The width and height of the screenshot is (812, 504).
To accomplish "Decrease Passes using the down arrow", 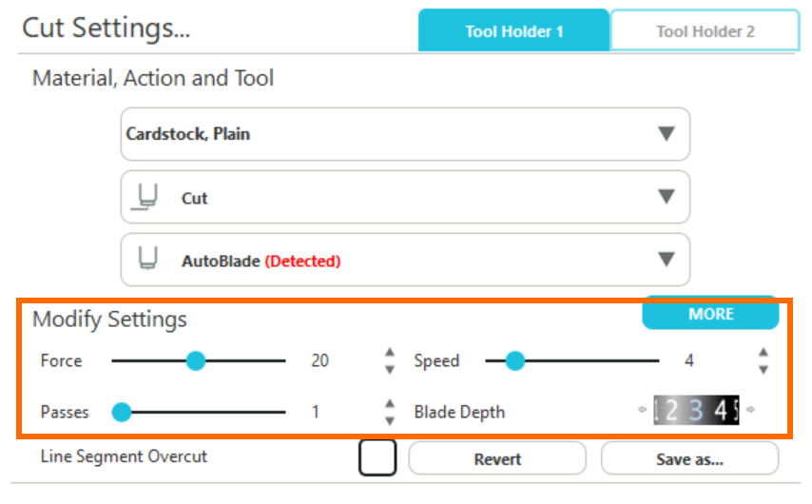I will pyautogui.click(x=390, y=419).
